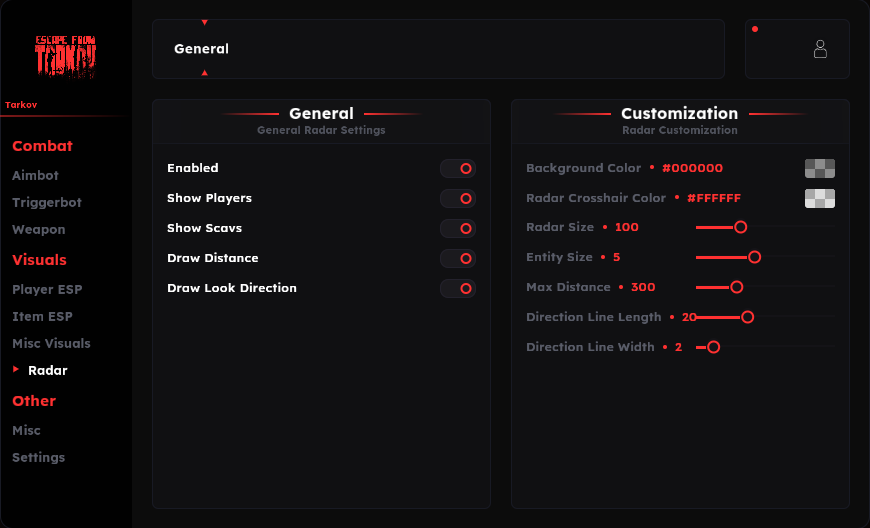This screenshot has width=870, height=528.
Task: Toggle the Enabled radar switch
Action: coord(458,169)
